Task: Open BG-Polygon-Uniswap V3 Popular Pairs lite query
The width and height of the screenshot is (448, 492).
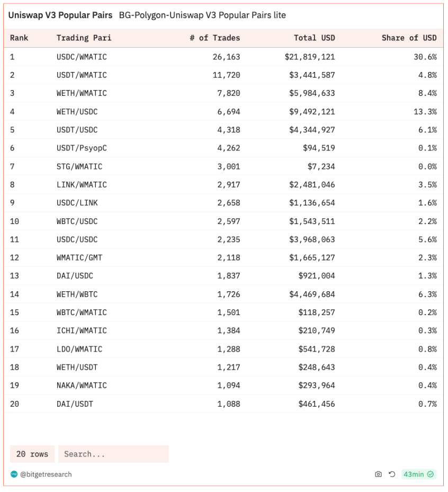Action: pos(202,15)
